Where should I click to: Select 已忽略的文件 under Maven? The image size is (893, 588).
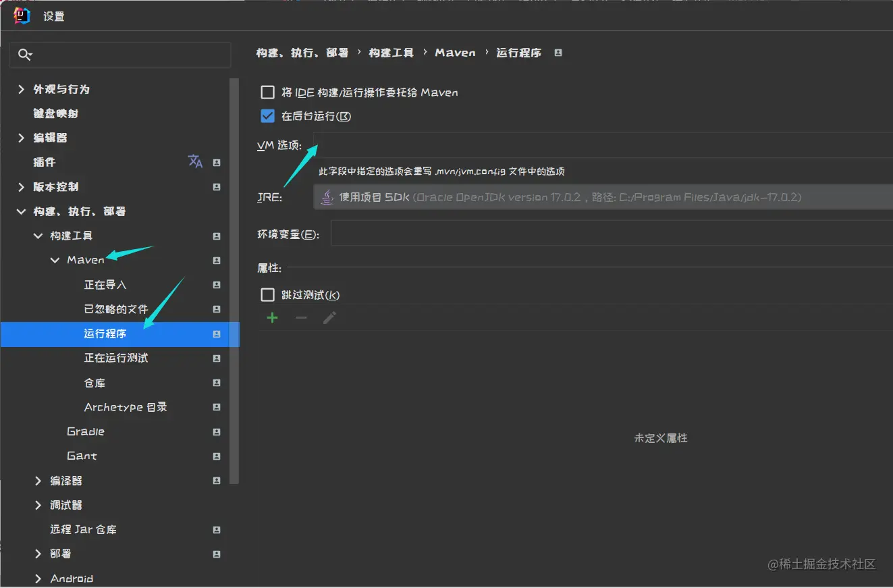pyautogui.click(x=116, y=309)
